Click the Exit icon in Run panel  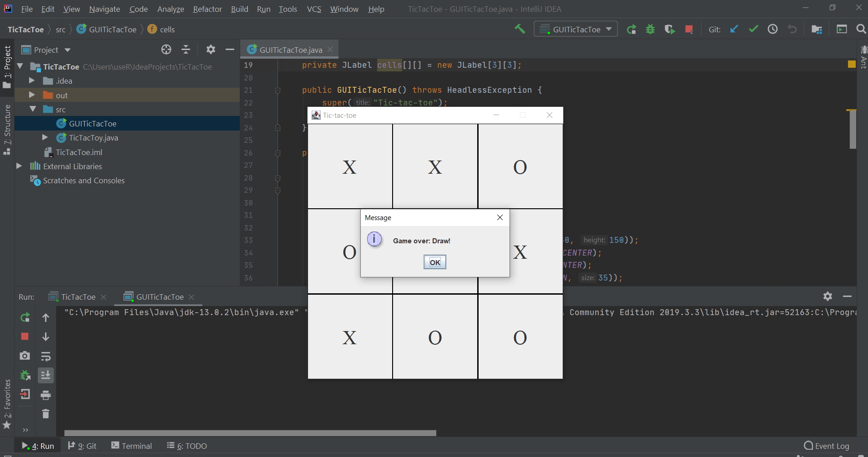[x=25, y=394]
